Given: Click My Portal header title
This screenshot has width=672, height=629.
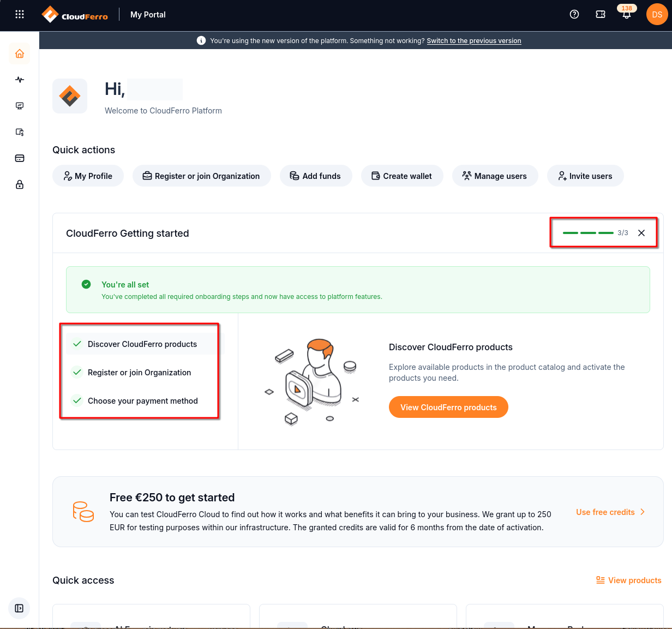Looking at the screenshot, I should click(x=148, y=15).
